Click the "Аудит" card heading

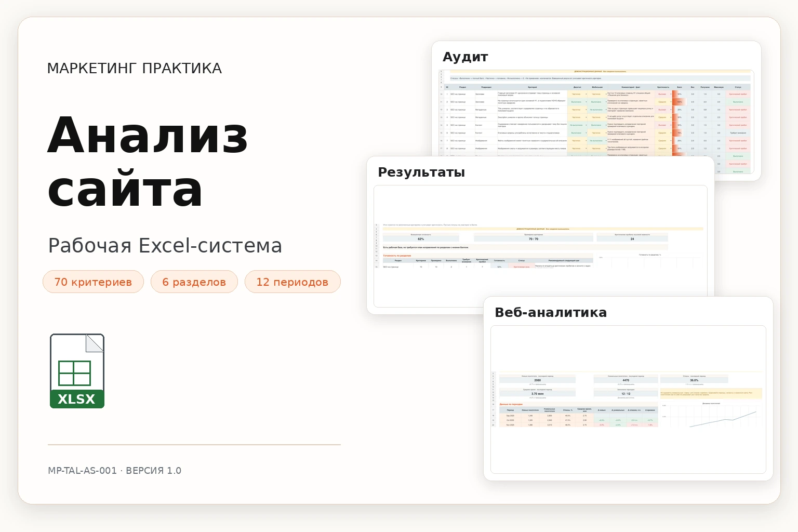point(465,57)
